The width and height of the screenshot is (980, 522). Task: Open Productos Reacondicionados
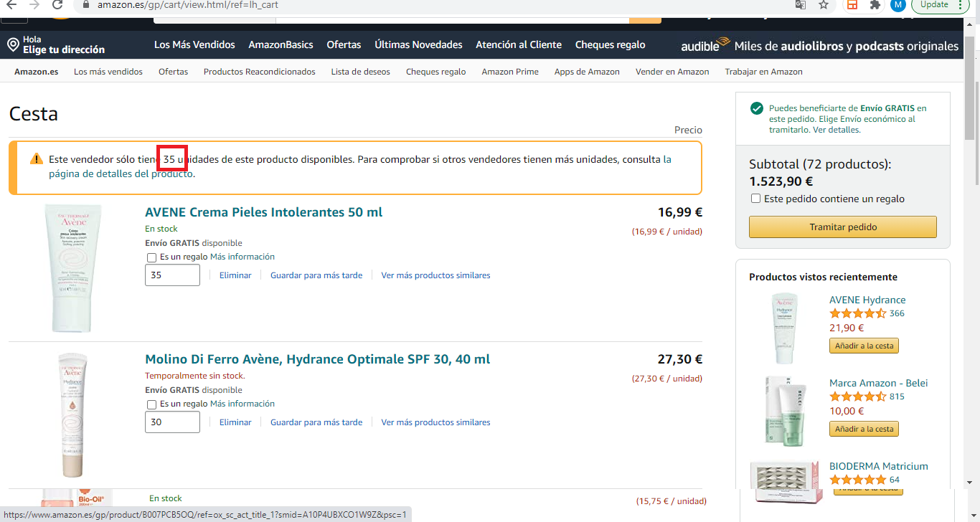[259, 72]
